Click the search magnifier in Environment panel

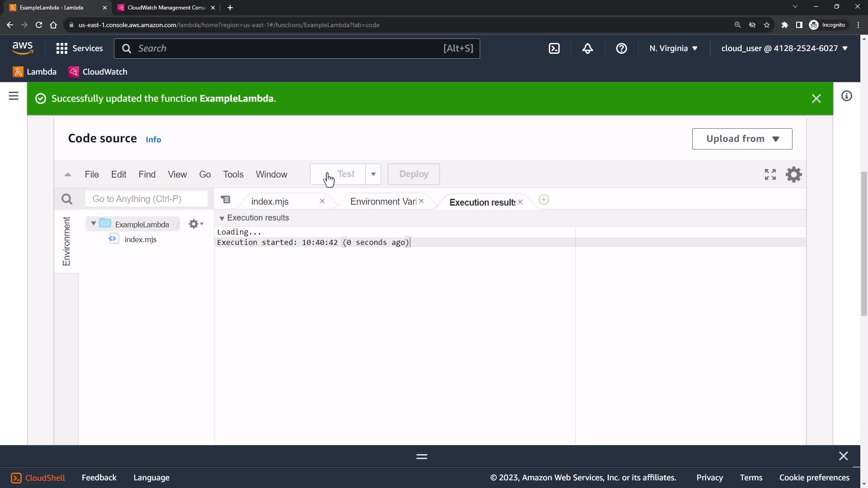[x=67, y=199]
